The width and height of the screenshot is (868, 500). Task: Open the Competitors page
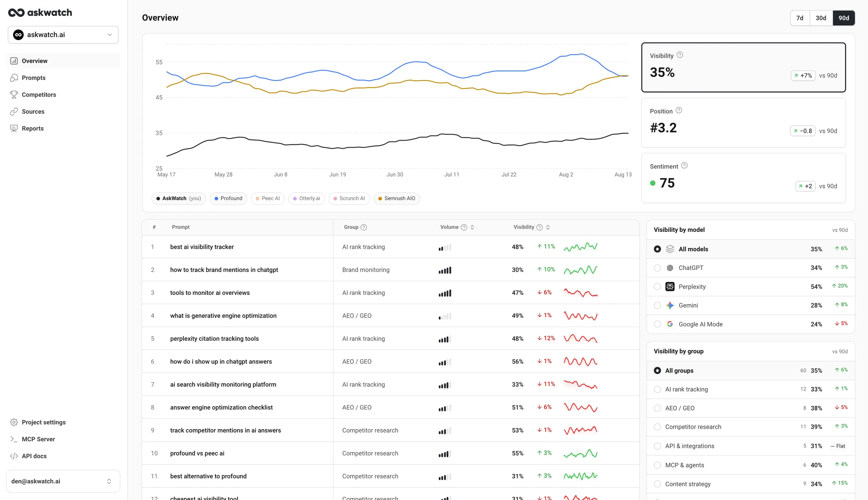tap(63, 94)
